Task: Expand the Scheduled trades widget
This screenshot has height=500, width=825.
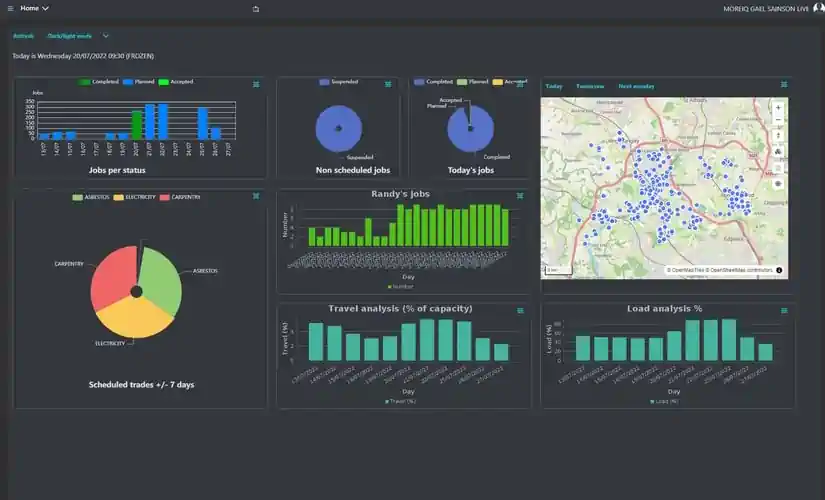Action: [x=256, y=196]
